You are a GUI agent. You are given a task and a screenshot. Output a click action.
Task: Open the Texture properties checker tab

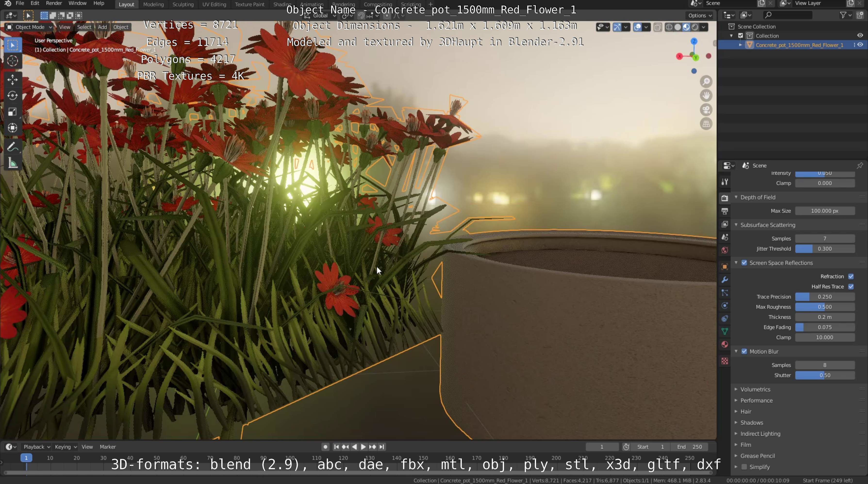[x=725, y=361]
